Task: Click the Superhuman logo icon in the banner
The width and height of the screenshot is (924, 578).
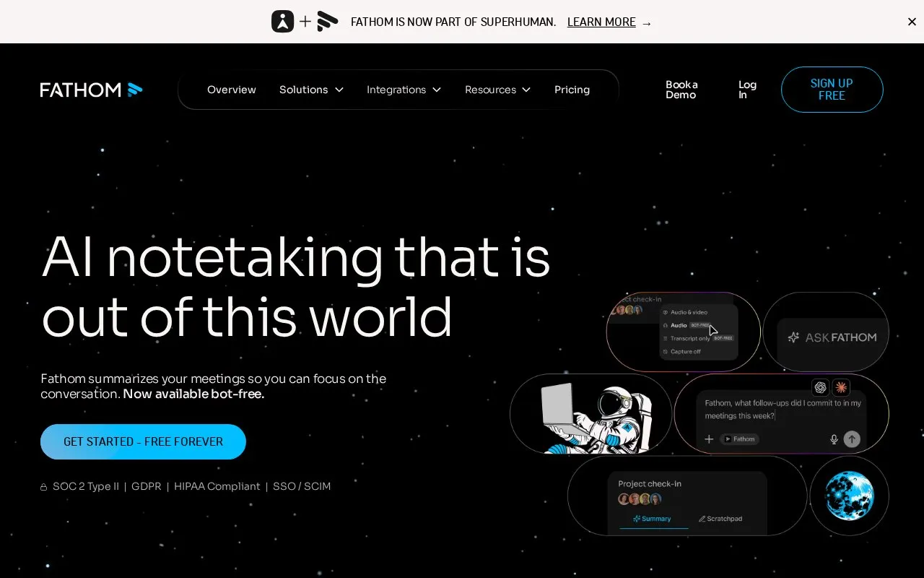Action: click(x=283, y=22)
